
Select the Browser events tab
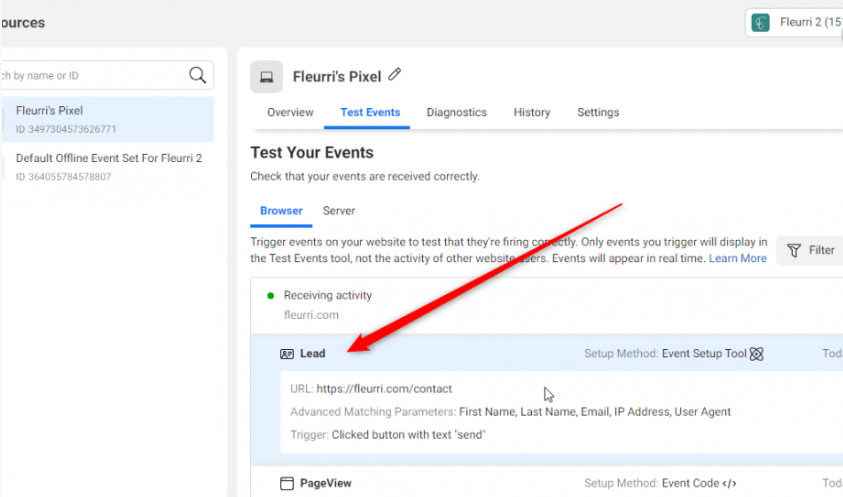(281, 211)
